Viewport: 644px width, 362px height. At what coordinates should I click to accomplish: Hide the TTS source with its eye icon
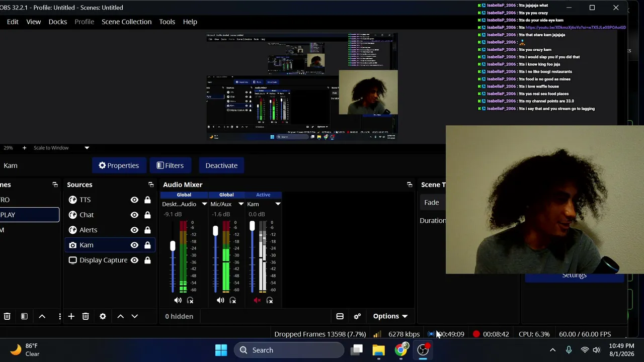(x=134, y=200)
